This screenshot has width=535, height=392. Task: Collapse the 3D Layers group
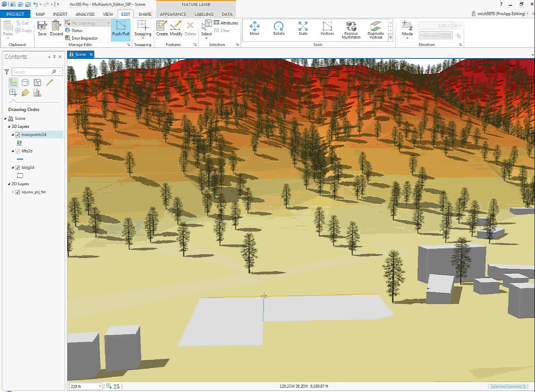(9, 126)
